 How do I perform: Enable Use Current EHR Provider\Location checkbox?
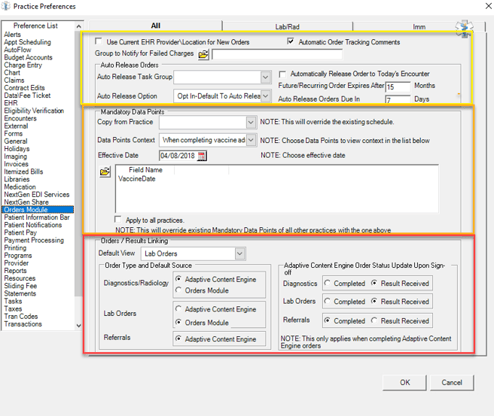click(x=98, y=41)
